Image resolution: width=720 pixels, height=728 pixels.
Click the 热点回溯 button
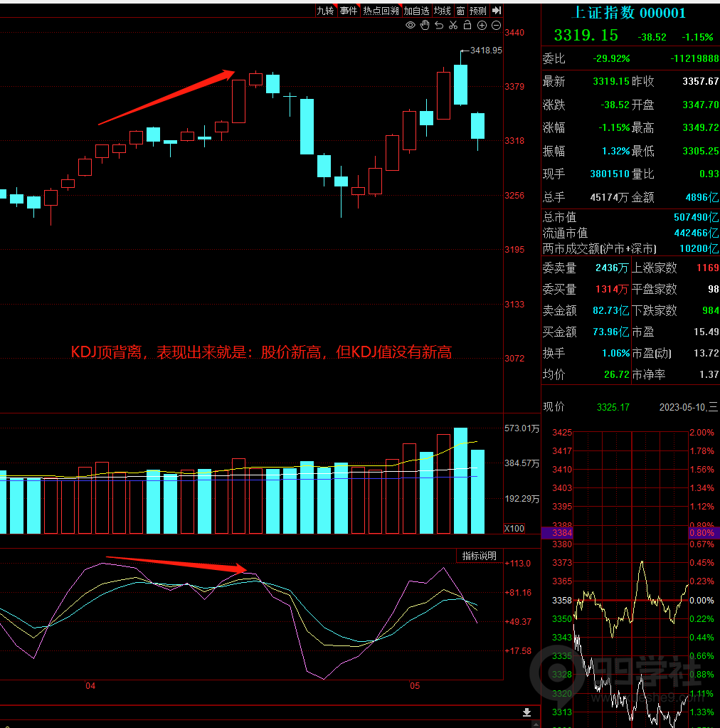381,11
